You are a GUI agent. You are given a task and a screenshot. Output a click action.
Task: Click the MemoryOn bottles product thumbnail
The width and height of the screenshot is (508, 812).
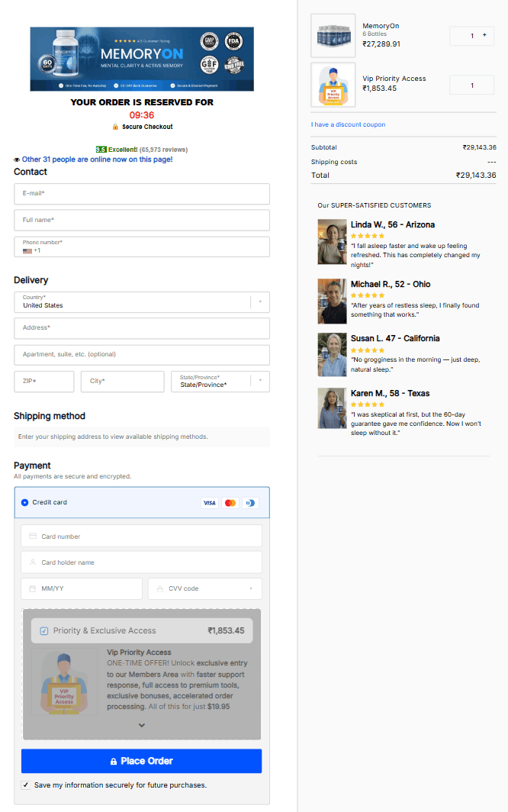tap(333, 36)
